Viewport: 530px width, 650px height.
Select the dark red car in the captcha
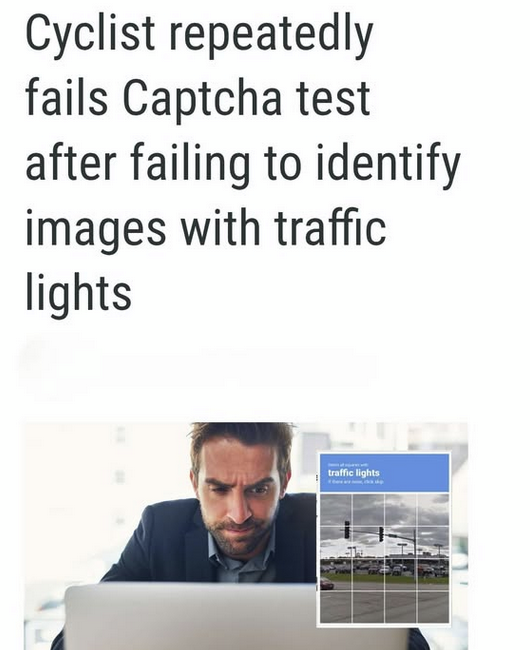pos(326,585)
